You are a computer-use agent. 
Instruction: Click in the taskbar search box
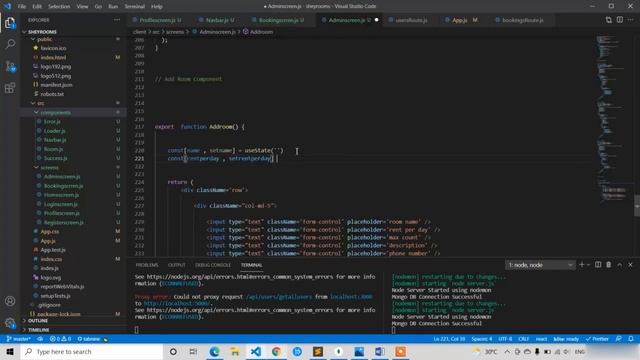coord(92,351)
